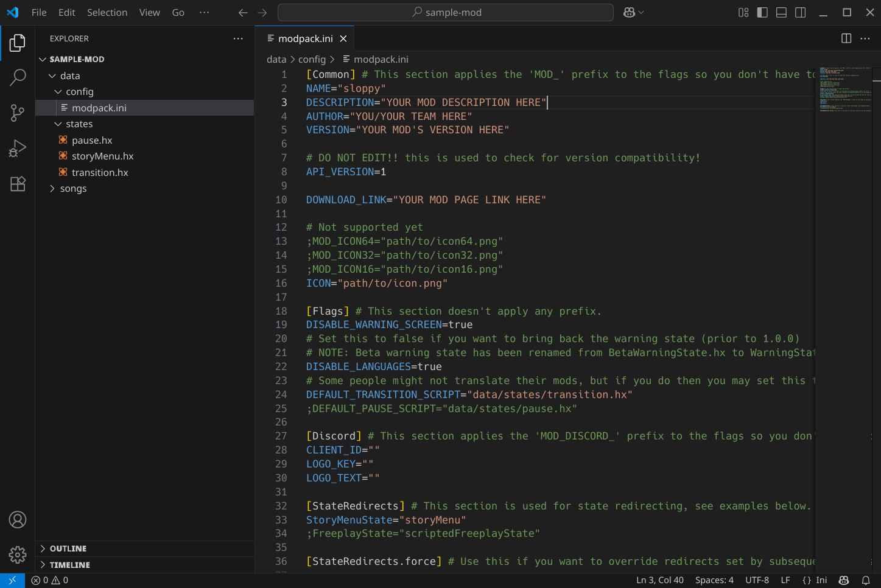Open the Search view in activity bar
The width and height of the screenshot is (881, 588).
18,77
